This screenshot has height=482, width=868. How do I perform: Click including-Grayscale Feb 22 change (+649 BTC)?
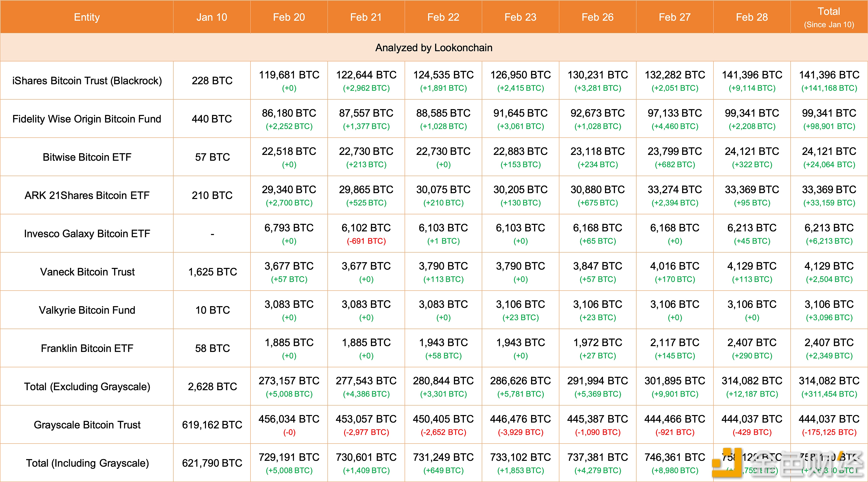[444, 471]
